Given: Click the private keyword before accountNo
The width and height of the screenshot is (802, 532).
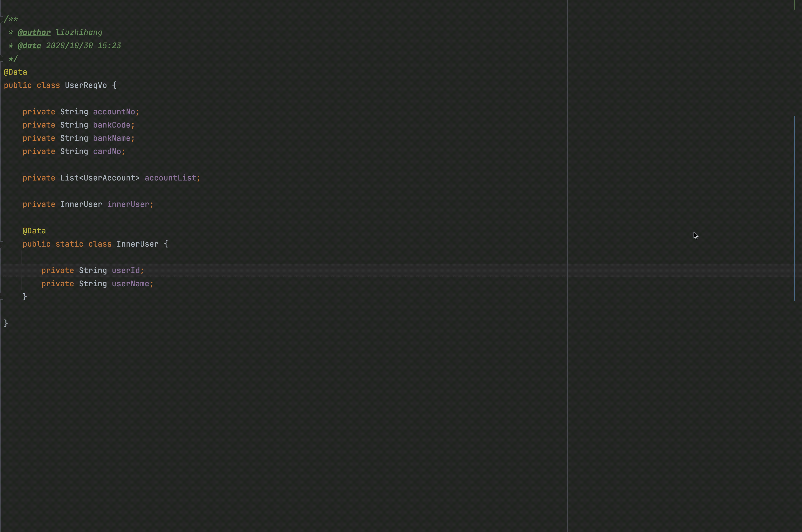Looking at the screenshot, I should pyautogui.click(x=39, y=112).
